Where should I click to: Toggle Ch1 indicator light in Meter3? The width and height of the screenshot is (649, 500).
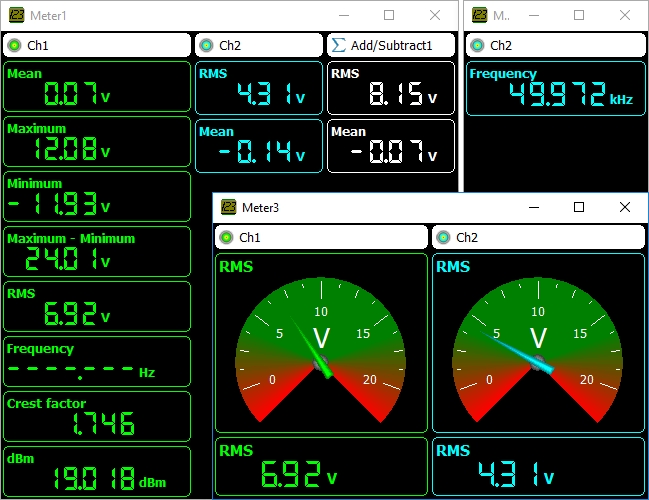coord(226,237)
